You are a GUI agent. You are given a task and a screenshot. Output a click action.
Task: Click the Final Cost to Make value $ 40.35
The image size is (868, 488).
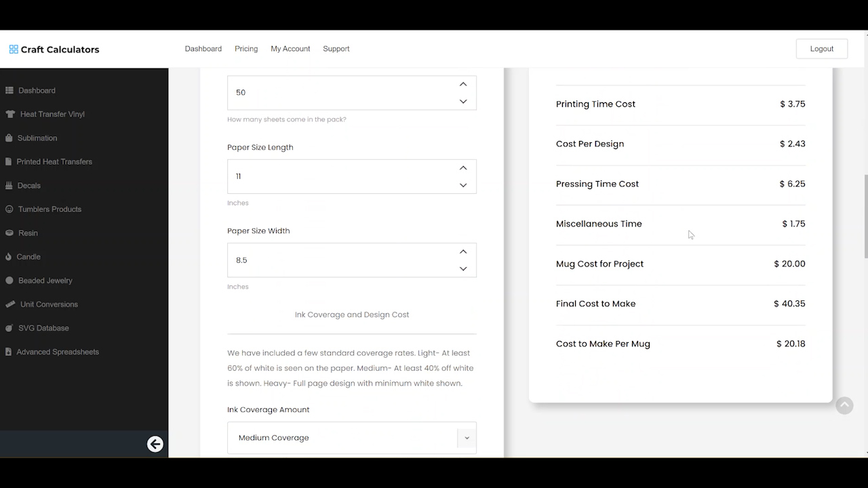coord(789,304)
